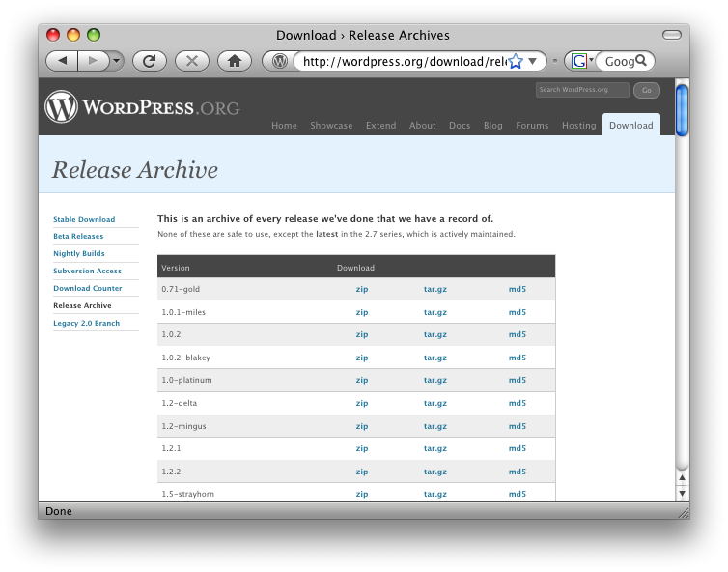
Task: Open the Forums nav item
Action: 532,126
